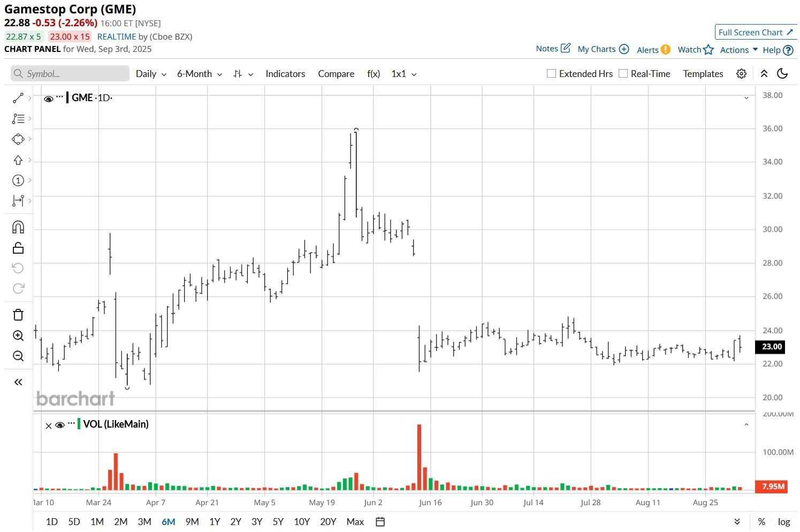
Task: Open the text annotation tools
Action: [x=18, y=118]
